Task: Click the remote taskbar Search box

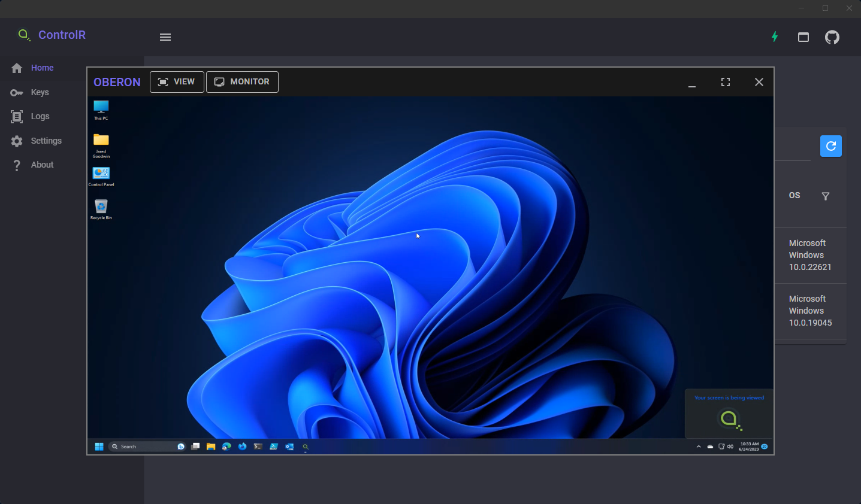Action: (147, 447)
